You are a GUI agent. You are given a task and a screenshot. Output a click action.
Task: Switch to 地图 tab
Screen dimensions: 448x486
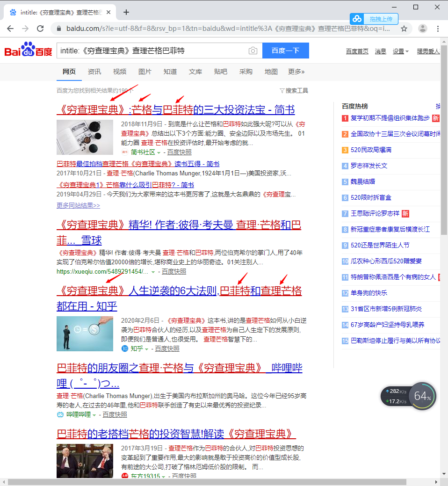(x=271, y=72)
